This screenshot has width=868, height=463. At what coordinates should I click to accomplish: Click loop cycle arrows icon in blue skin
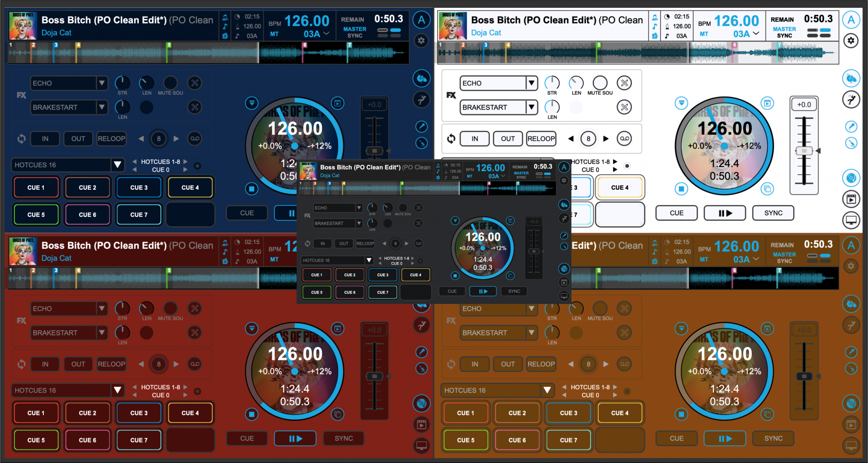(x=21, y=139)
